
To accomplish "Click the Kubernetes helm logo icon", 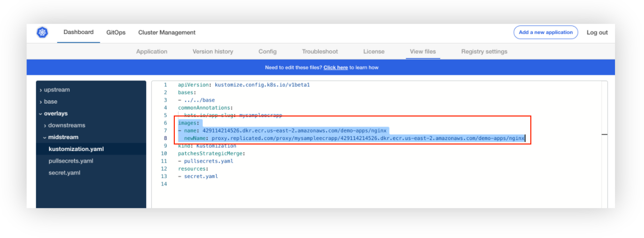I will pos(43,32).
